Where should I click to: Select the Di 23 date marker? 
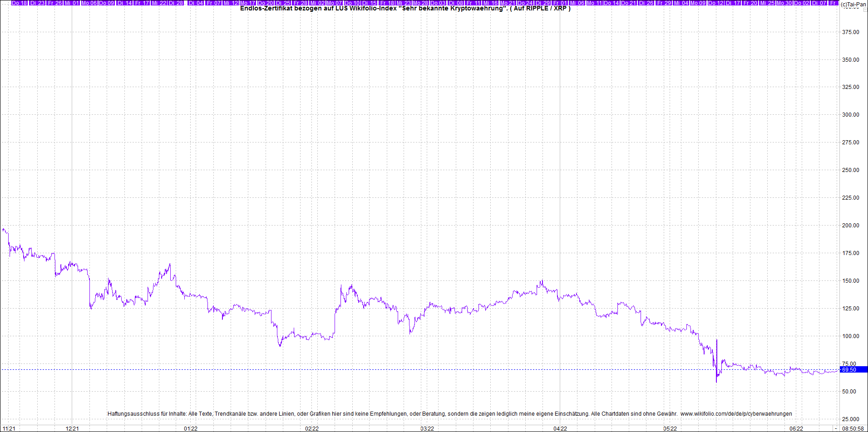point(37,3)
